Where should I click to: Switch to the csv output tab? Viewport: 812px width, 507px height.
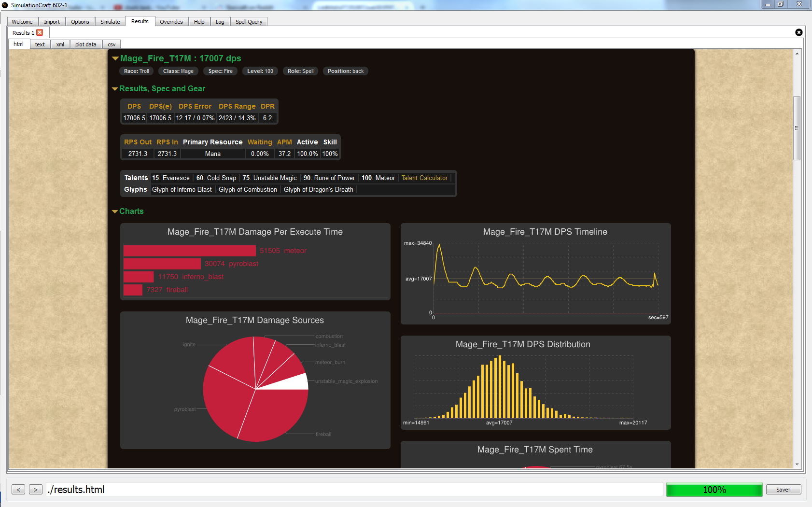pos(112,44)
